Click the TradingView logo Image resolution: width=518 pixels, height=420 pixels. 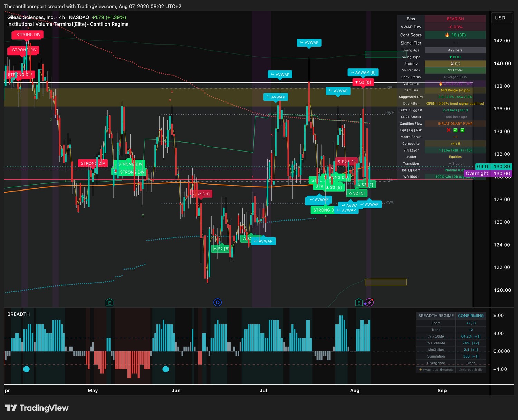tap(37, 408)
